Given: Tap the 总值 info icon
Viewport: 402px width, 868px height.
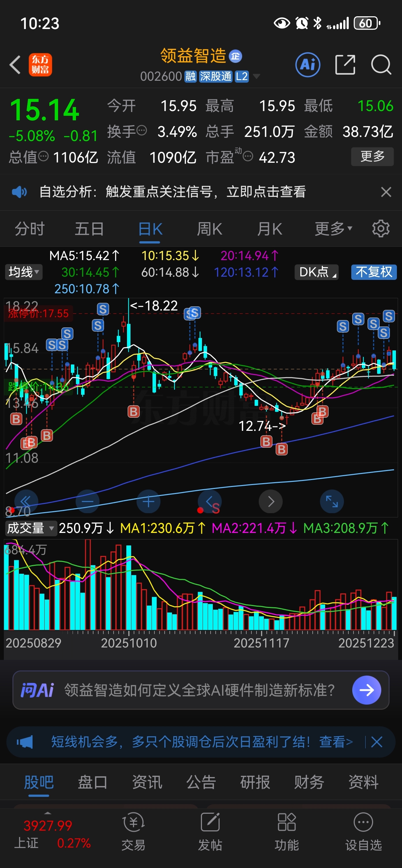Looking at the screenshot, I should (x=43, y=156).
